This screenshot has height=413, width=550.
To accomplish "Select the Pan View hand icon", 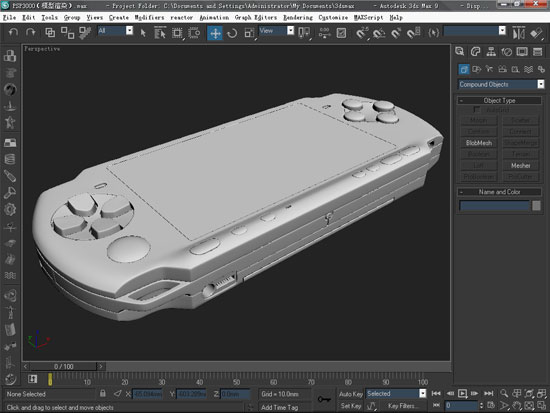I will (516, 406).
